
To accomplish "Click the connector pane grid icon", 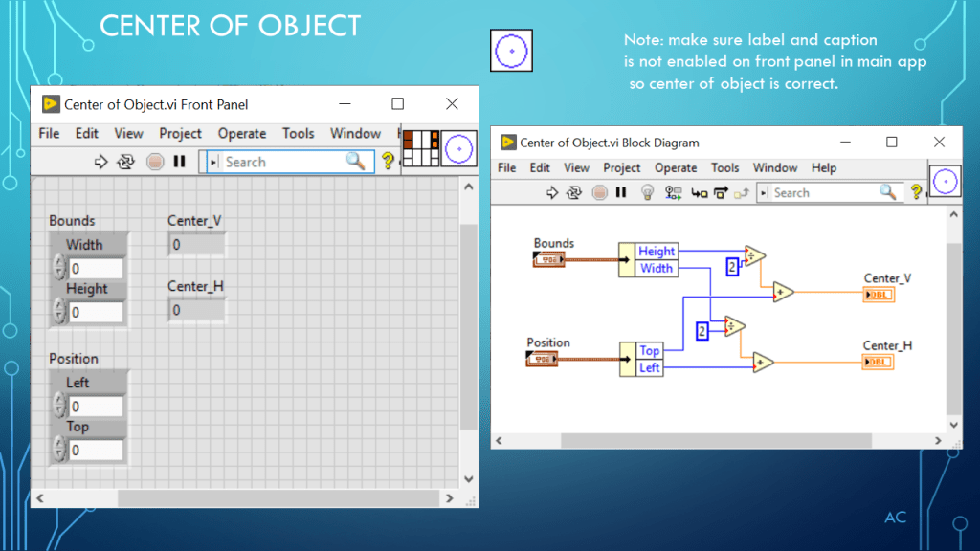I will (x=420, y=150).
